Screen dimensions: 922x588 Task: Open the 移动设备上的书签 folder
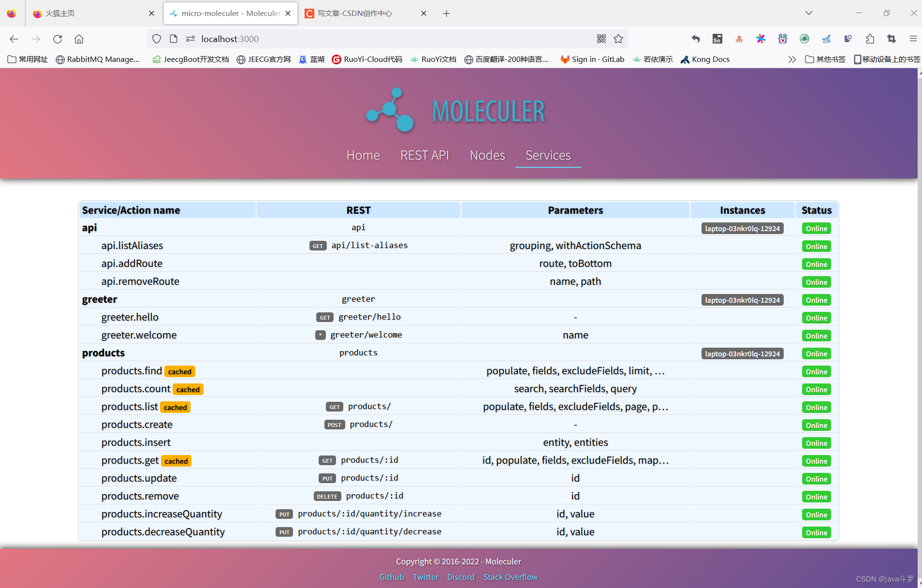click(887, 59)
